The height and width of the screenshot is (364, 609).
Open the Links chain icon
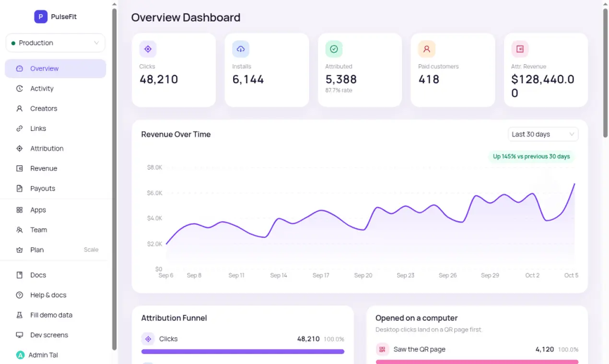coord(20,128)
